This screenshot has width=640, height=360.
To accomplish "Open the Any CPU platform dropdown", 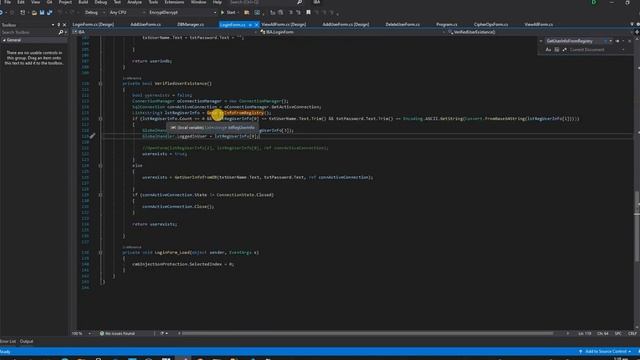I will [x=127, y=13].
